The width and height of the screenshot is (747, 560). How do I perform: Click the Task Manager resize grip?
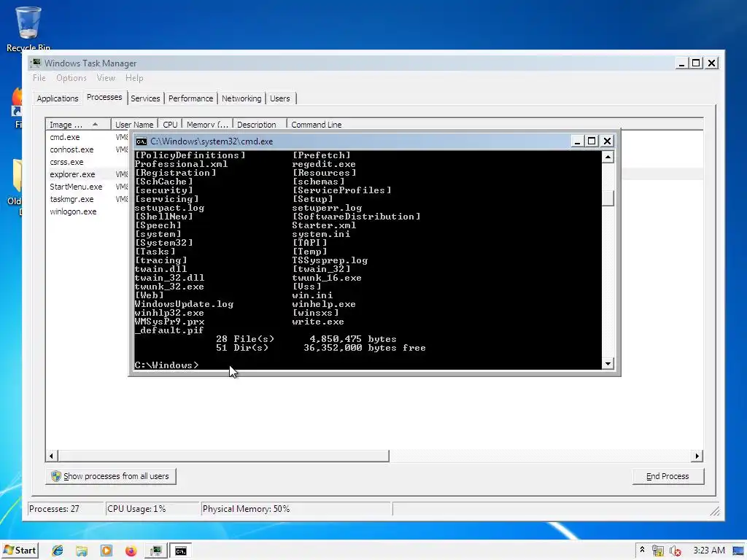[x=715, y=511]
